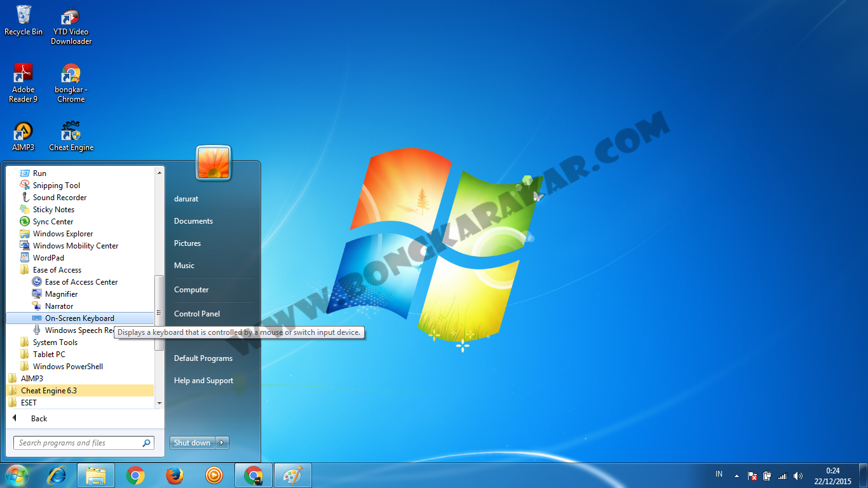Click the power/battery tray icon
Image resolution: width=868 pixels, height=488 pixels.
pyautogui.click(x=768, y=475)
